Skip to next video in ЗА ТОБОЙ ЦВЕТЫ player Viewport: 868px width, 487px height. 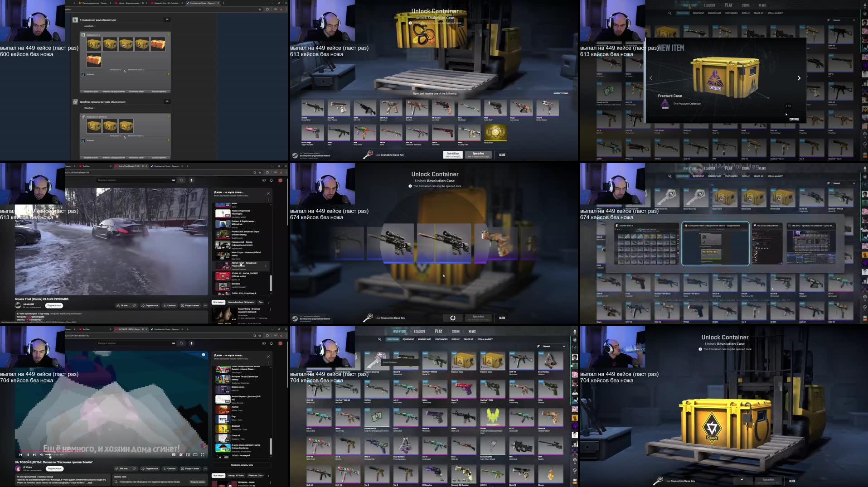(34, 454)
